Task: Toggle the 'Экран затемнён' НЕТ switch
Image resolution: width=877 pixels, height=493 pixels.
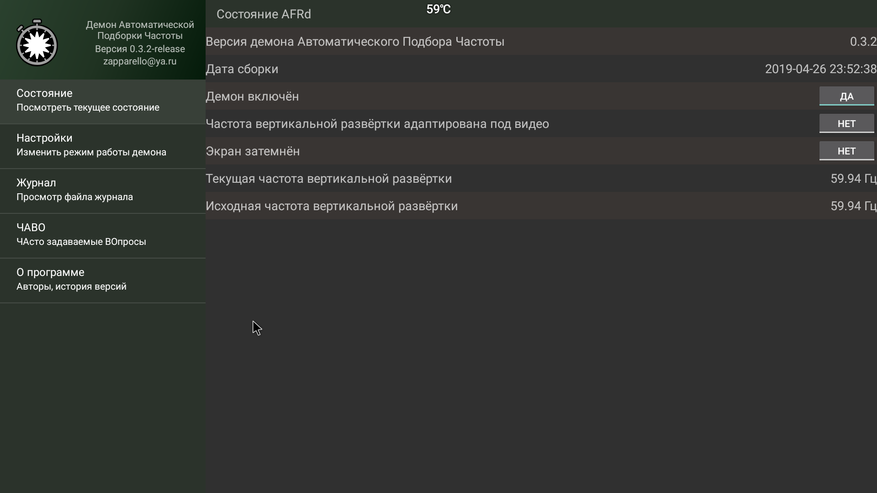Action: [x=846, y=151]
